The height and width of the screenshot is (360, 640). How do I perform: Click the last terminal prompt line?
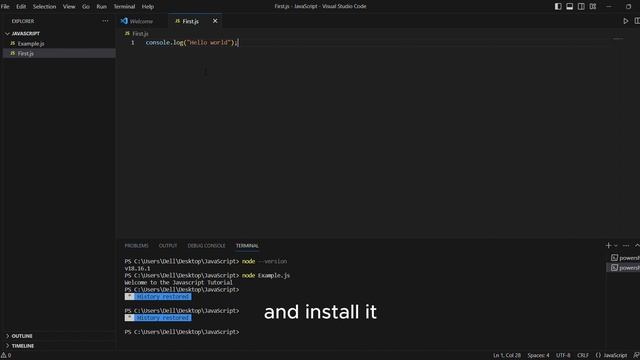pyautogui.click(x=182, y=332)
